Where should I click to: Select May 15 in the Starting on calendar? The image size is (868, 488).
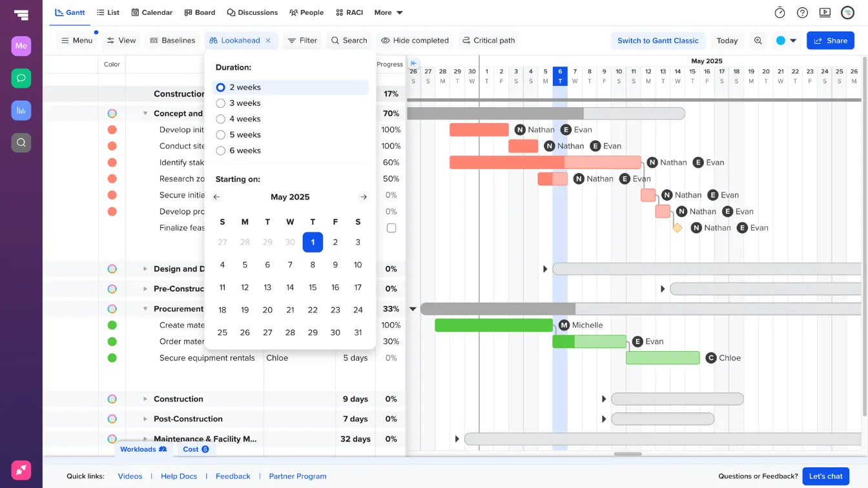click(x=313, y=287)
